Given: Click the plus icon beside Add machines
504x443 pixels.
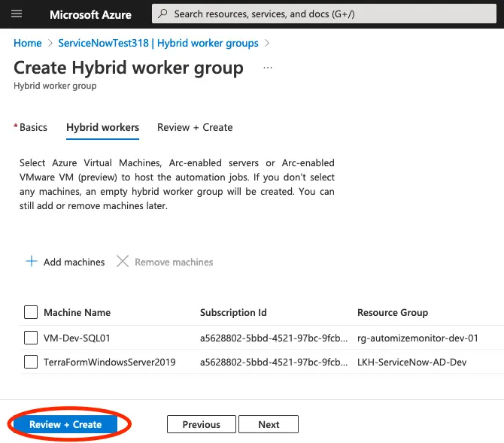Looking at the screenshot, I should pos(32,262).
